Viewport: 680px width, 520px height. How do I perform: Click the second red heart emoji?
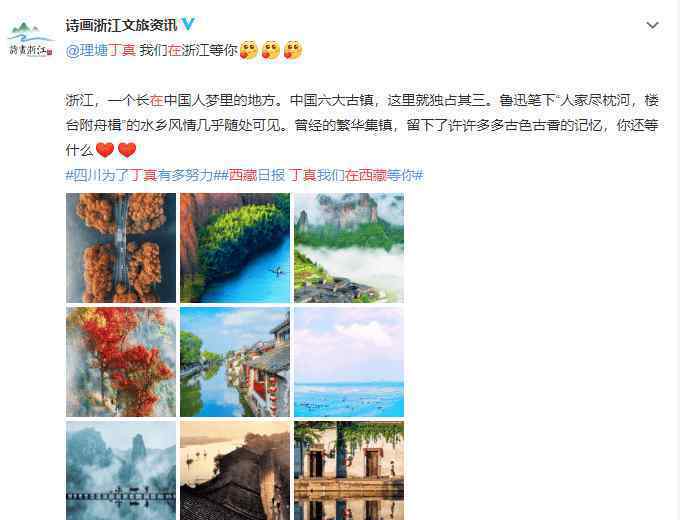pyautogui.click(x=127, y=150)
